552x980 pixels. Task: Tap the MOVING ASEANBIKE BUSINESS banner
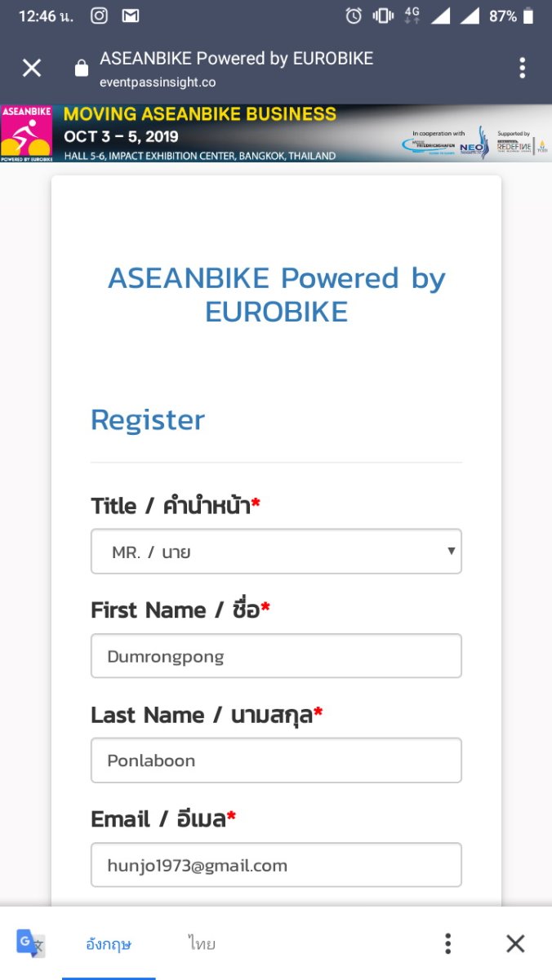click(x=276, y=133)
